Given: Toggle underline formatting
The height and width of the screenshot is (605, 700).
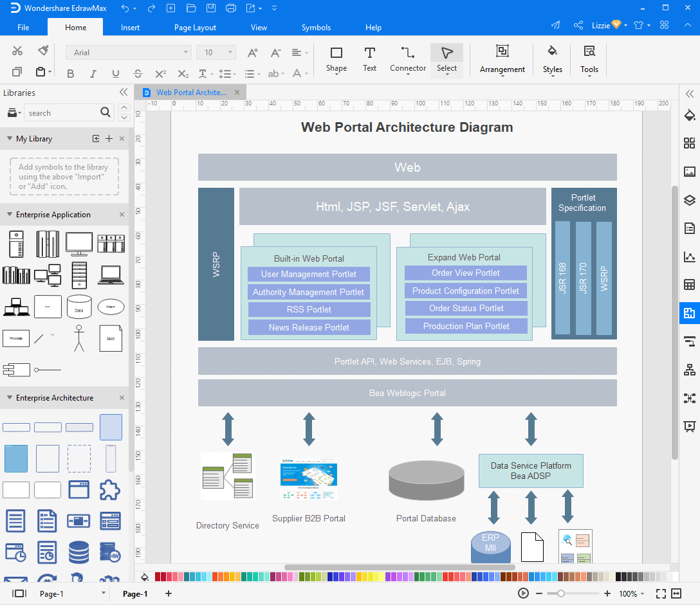Looking at the screenshot, I should pos(115,73).
